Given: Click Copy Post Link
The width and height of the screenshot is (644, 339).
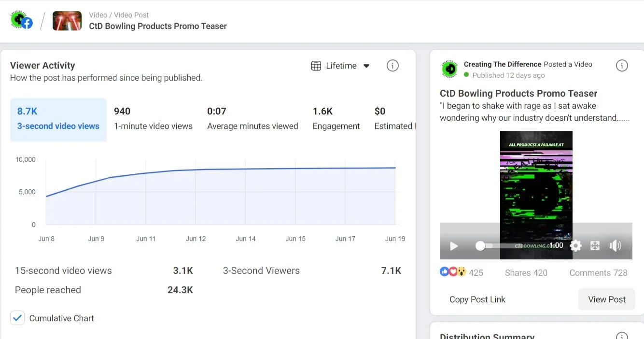Looking at the screenshot, I should coord(477,299).
